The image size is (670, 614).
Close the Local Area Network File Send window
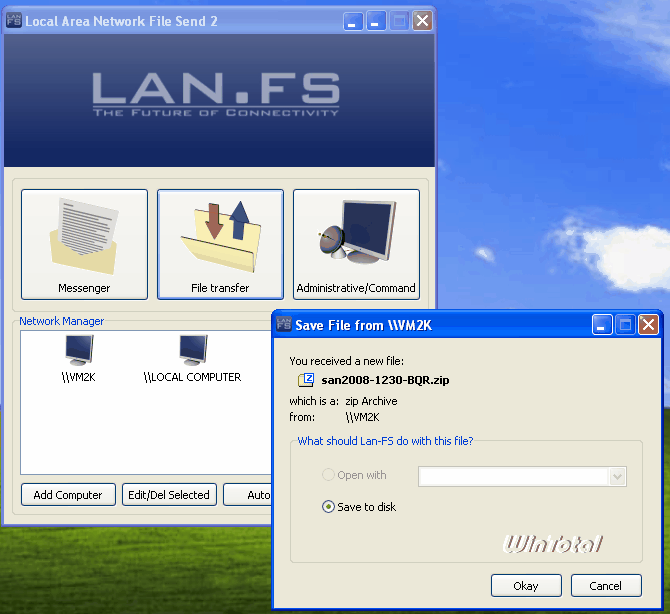(x=422, y=21)
